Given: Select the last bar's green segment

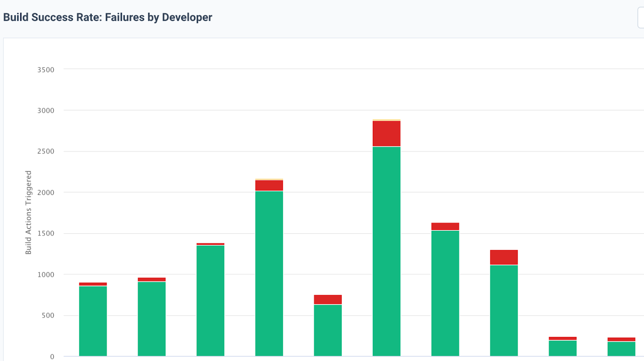Looking at the screenshot, I should 621,349.
